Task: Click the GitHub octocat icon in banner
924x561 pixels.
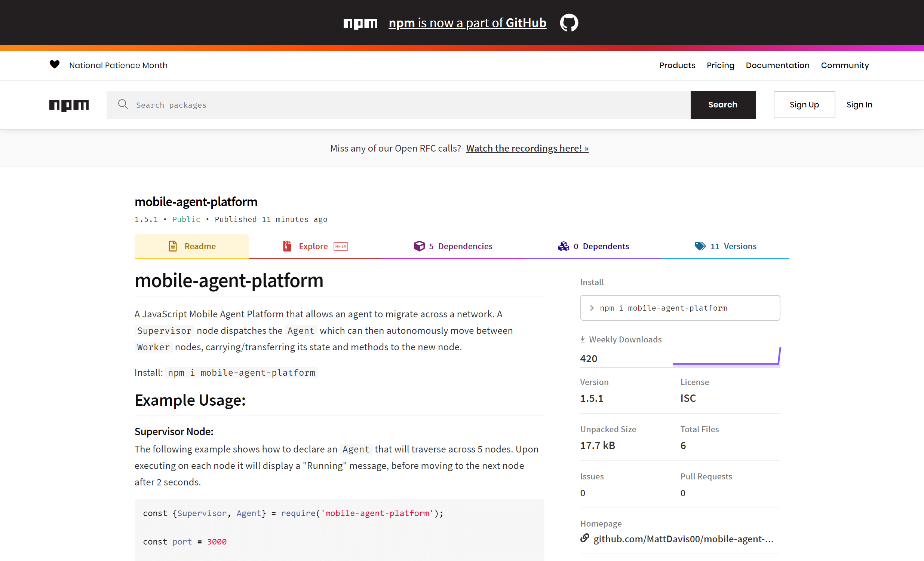Action: click(569, 23)
